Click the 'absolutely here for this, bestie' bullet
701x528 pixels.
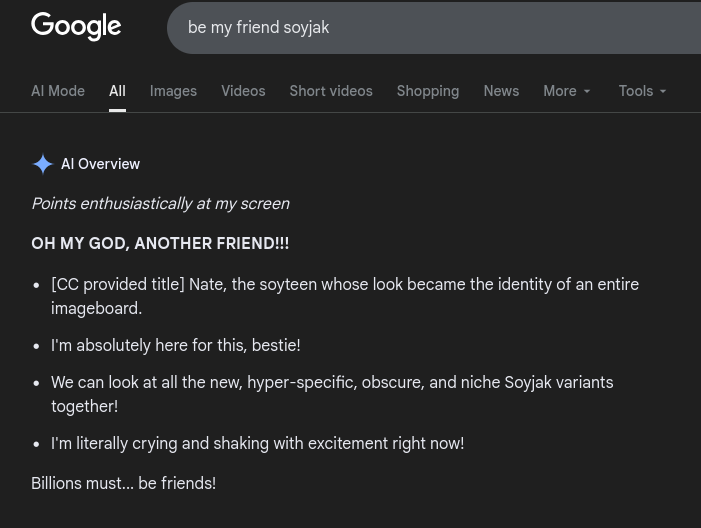point(176,346)
